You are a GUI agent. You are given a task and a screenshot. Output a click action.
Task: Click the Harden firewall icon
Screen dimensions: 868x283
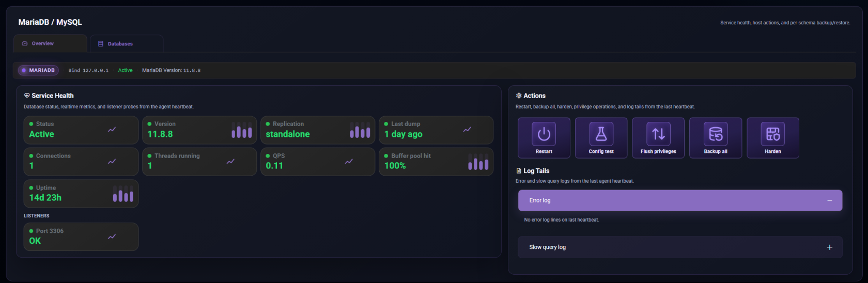coord(773,134)
